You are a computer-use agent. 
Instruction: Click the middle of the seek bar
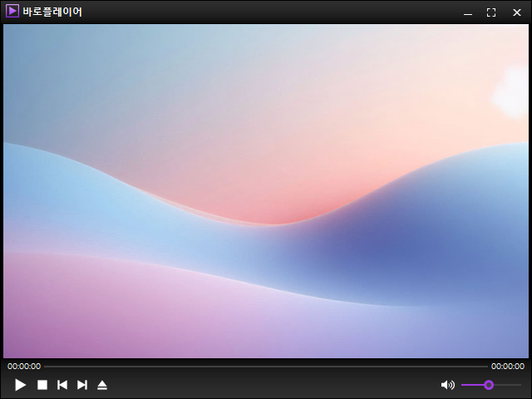point(266,366)
